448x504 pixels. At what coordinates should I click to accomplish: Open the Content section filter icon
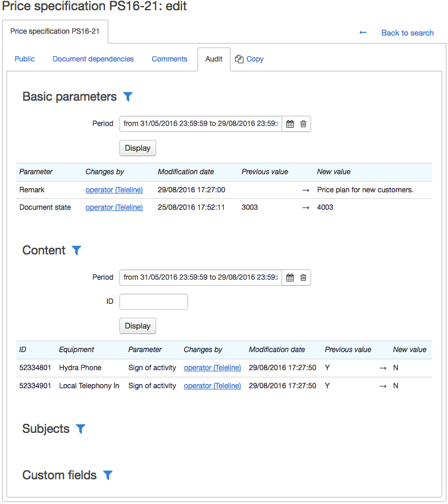pos(77,250)
